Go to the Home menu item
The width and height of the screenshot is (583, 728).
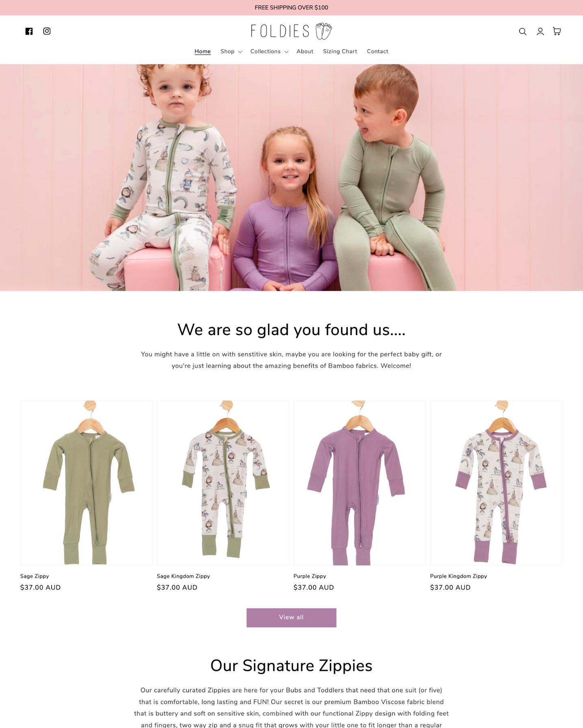(x=202, y=52)
